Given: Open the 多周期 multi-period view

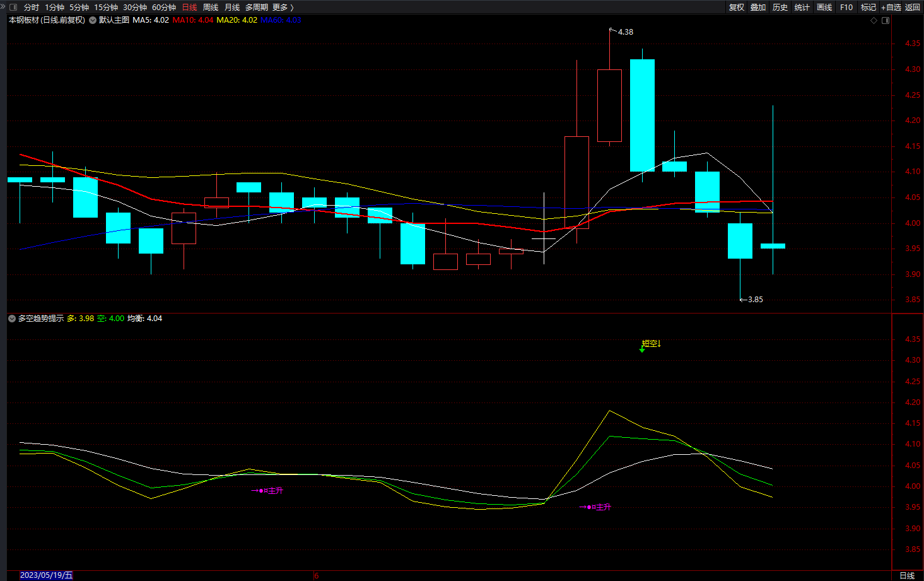Looking at the screenshot, I should [x=257, y=8].
